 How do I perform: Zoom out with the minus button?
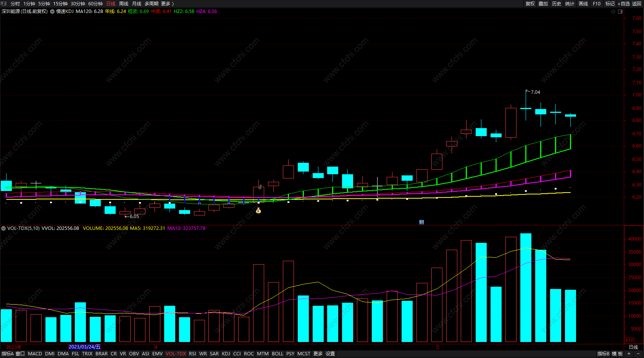coord(638,354)
